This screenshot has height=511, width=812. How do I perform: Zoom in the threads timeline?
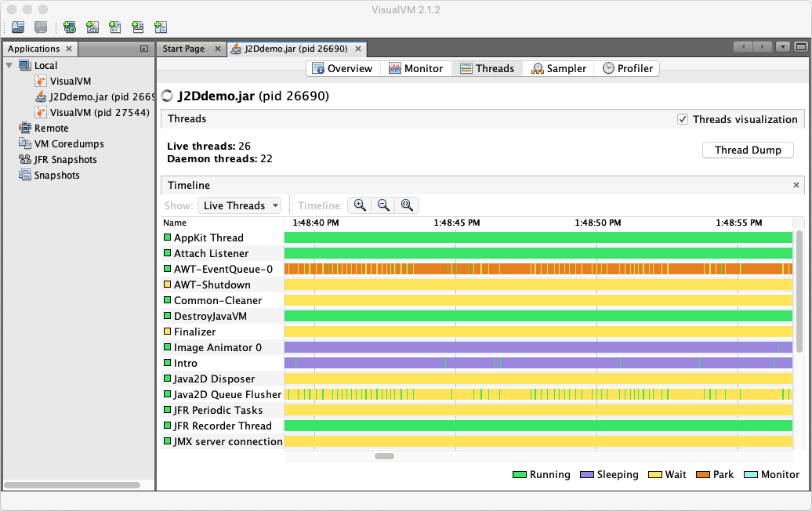tap(360, 205)
